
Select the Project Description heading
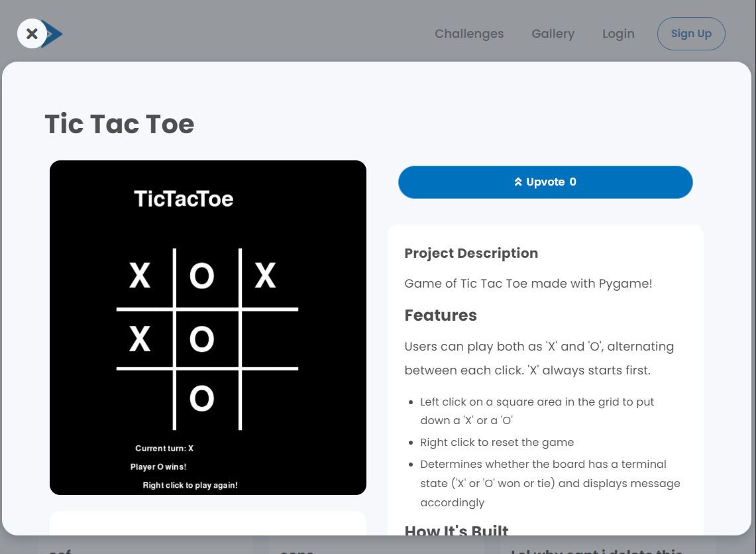(x=471, y=253)
